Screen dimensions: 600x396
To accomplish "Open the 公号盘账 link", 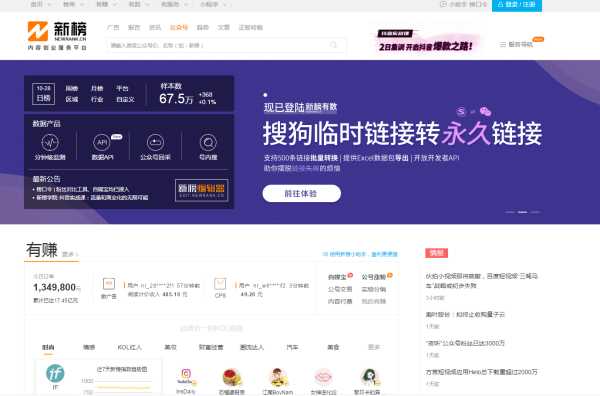I will [x=373, y=277].
